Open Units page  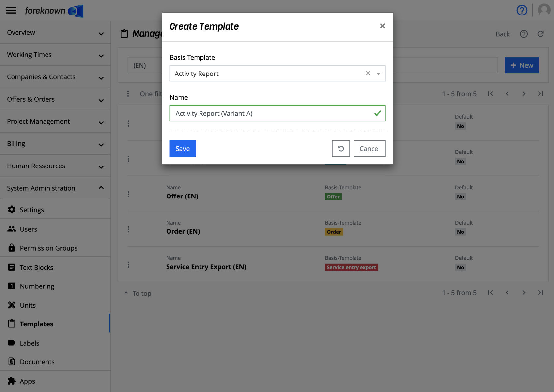(x=55, y=305)
